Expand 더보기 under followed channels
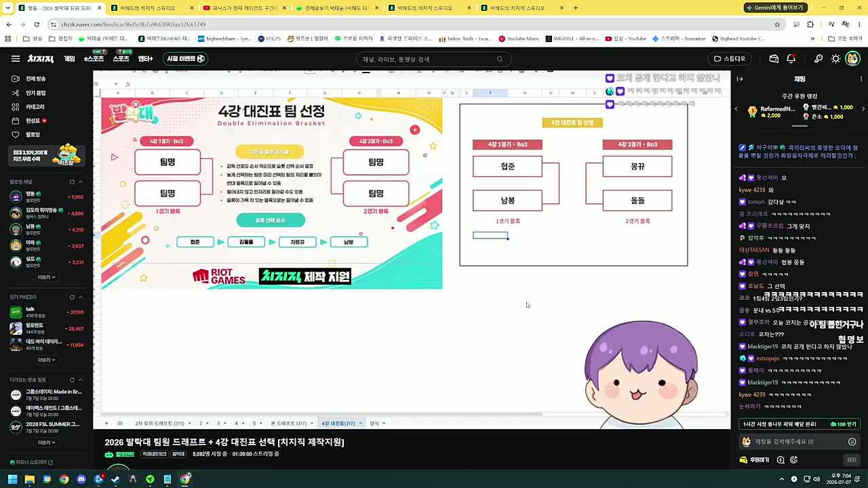Image resolution: width=868 pixels, height=488 pixels. (x=46, y=277)
